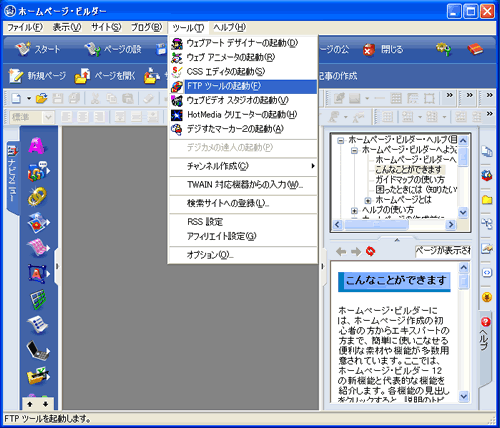
Task: Select こんなことができます tree item
Action: (x=408, y=169)
